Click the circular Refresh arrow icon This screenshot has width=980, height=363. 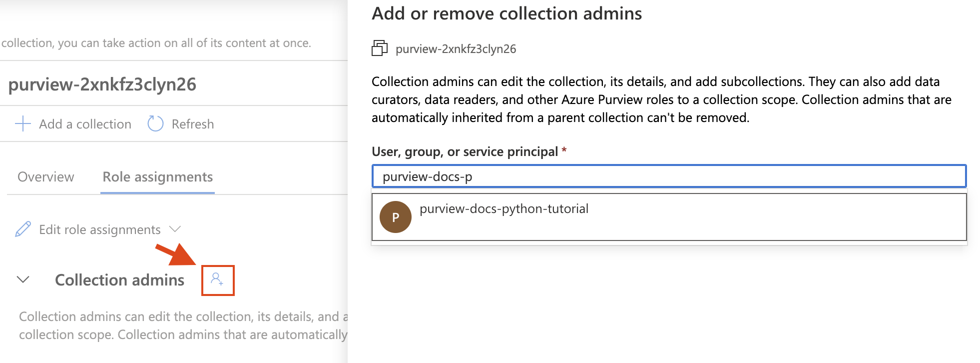tap(155, 123)
